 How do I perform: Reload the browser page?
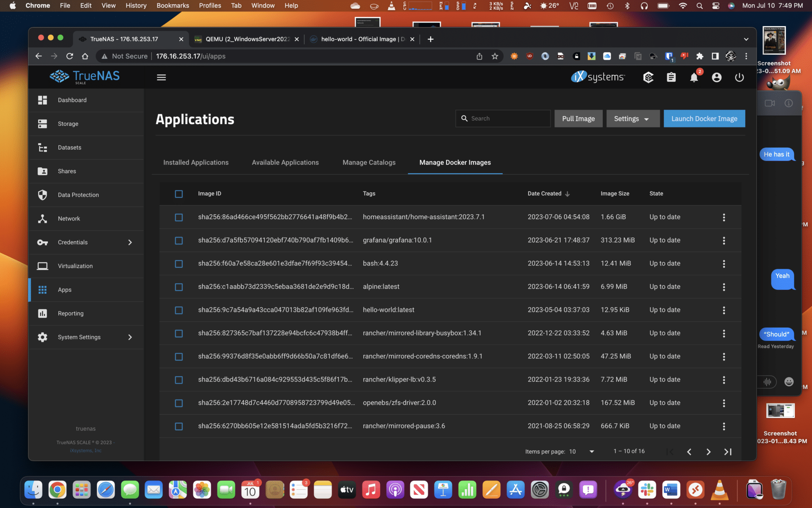70,56
